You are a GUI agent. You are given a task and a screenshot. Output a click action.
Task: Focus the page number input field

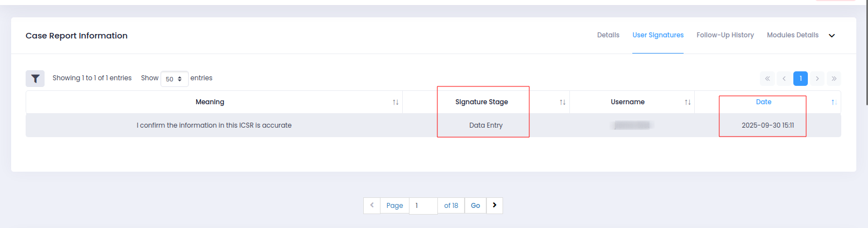423,206
